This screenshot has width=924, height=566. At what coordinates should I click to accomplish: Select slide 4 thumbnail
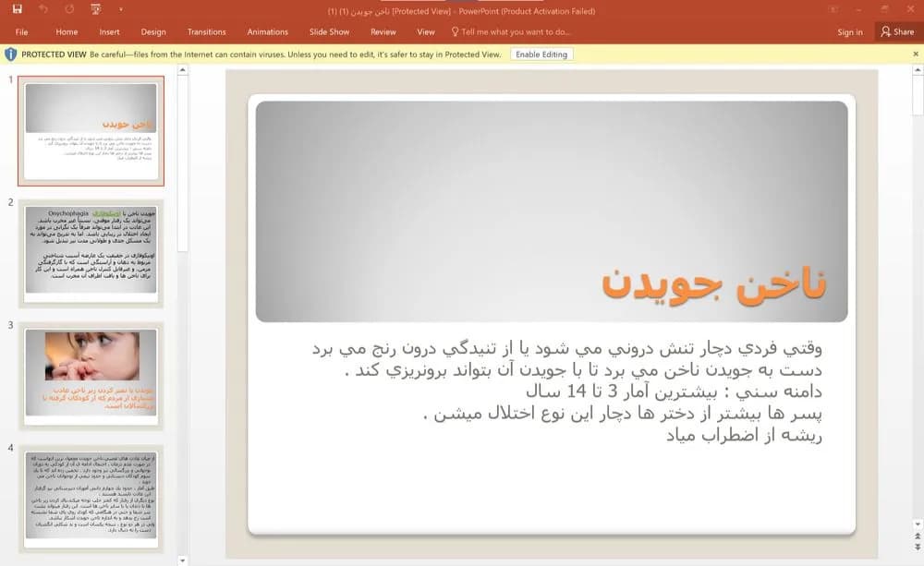(91, 499)
